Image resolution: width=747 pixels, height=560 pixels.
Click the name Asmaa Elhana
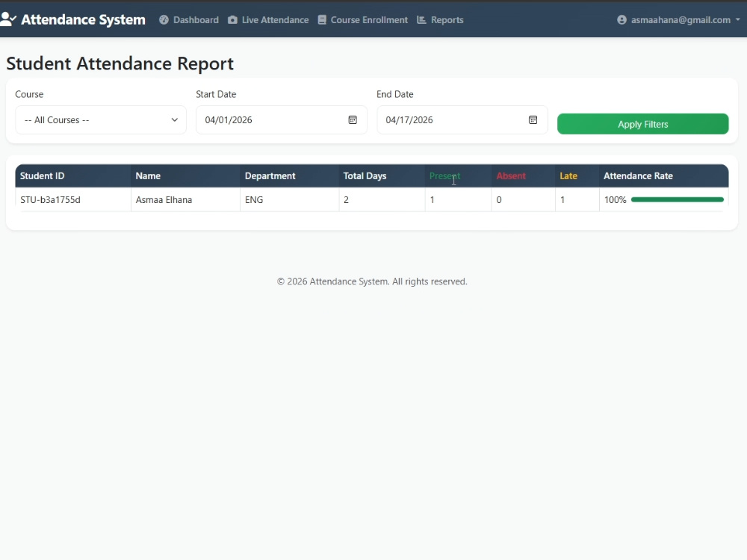(164, 200)
